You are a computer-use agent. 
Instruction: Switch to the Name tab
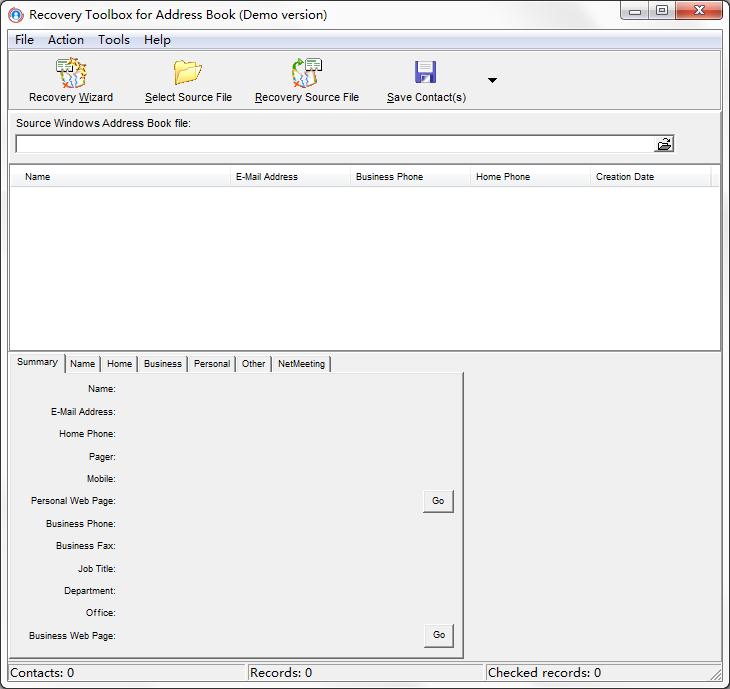coord(82,364)
